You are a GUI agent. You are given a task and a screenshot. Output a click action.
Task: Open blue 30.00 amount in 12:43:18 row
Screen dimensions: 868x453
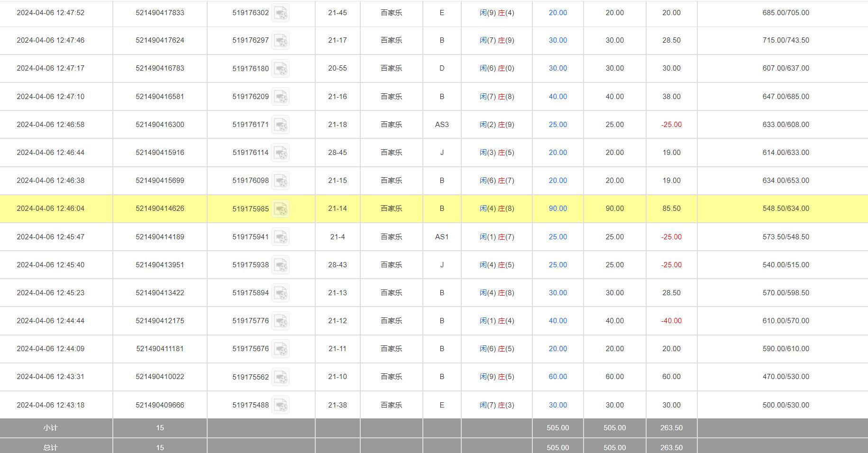tap(557, 405)
